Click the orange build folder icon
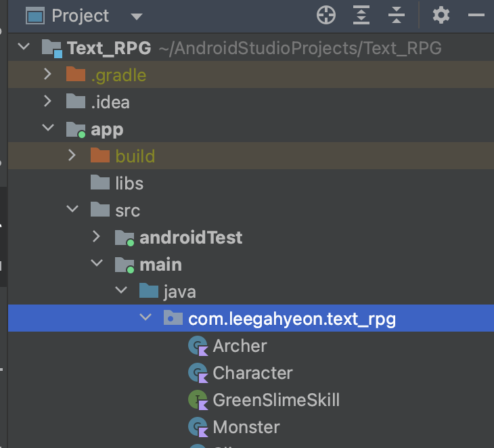The height and width of the screenshot is (448, 494). tap(100, 156)
